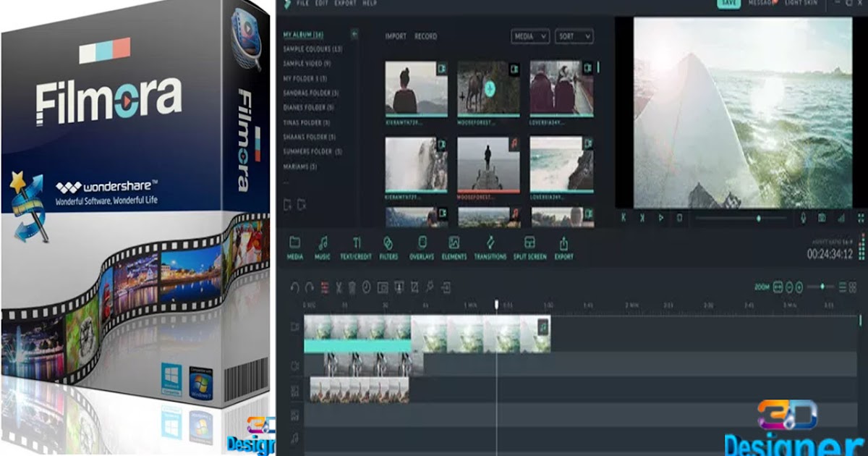Screen dimensions: 868x456
Task: Click the red edit icon in timeline toolbar
Action: click(x=325, y=287)
